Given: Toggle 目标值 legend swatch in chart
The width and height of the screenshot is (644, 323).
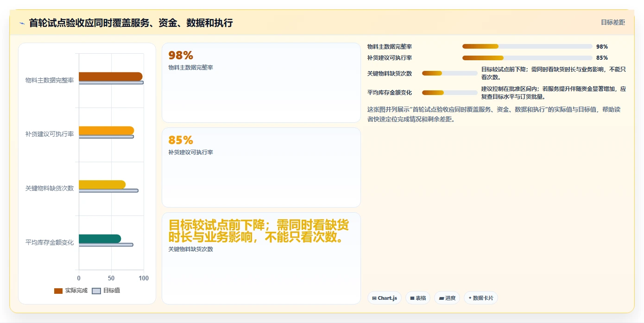Looking at the screenshot, I should click(x=96, y=291).
